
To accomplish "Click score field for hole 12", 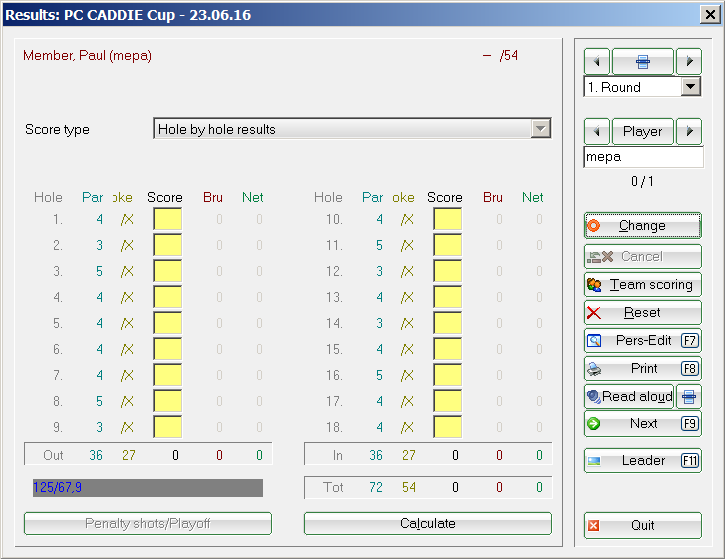I will click(x=448, y=271).
